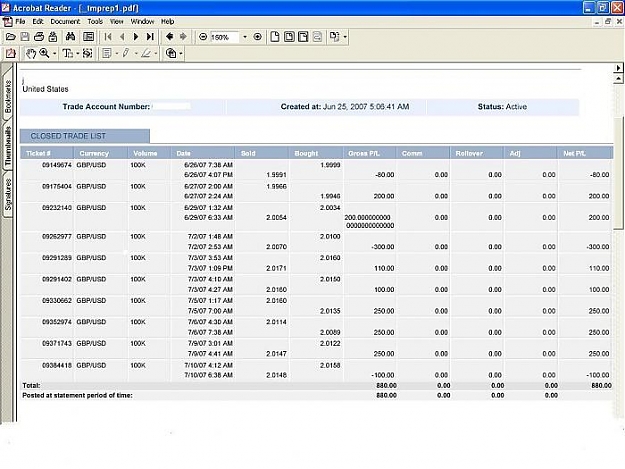Open the View menu

pyautogui.click(x=116, y=22)
